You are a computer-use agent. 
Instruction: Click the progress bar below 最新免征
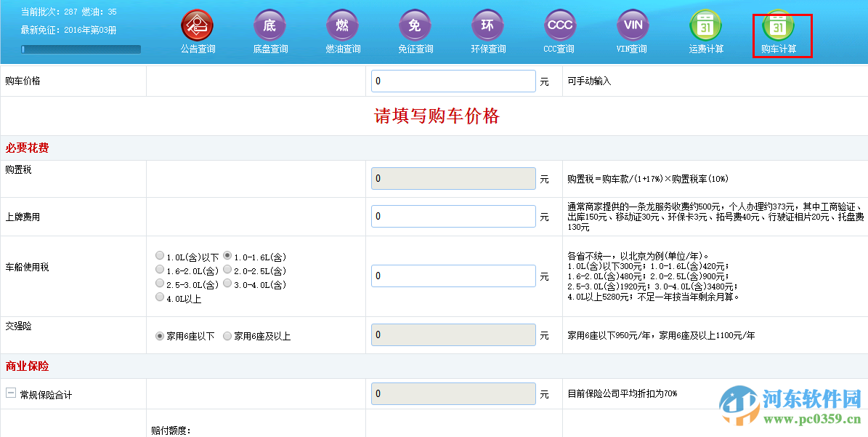[80, 49]
